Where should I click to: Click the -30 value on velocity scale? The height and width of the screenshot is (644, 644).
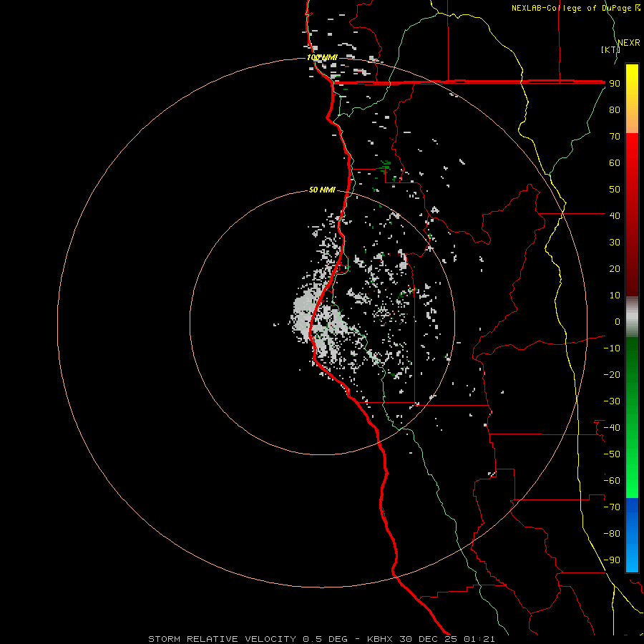[x=612, y=401]
